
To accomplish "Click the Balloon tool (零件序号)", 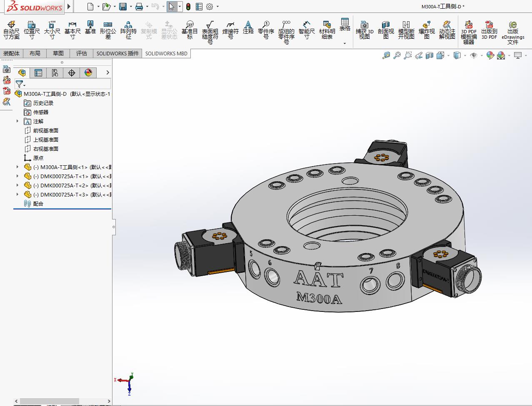I will click(x=266, y=30).
